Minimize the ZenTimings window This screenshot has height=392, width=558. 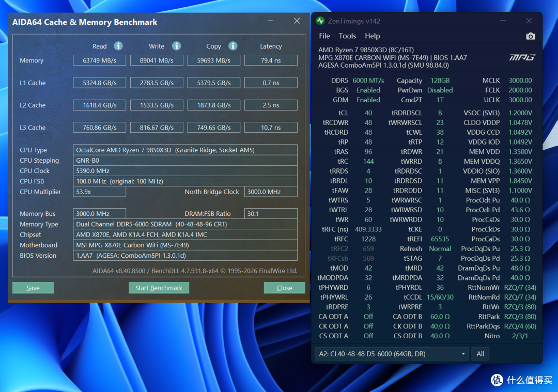pyautogui.click(x=503, y=21)
